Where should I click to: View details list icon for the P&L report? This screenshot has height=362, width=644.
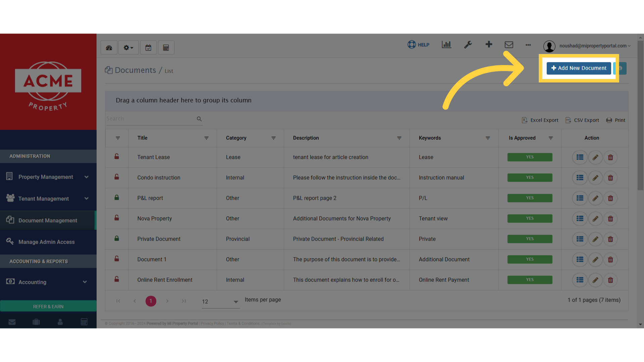(580, 198)
